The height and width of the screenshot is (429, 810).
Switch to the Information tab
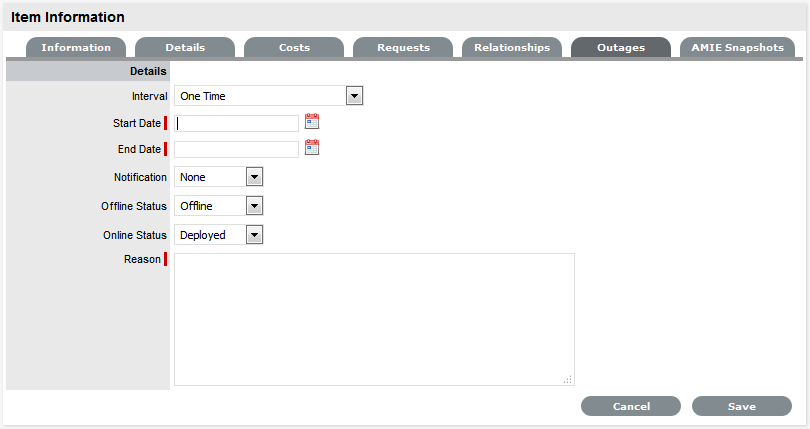point(76,48)
